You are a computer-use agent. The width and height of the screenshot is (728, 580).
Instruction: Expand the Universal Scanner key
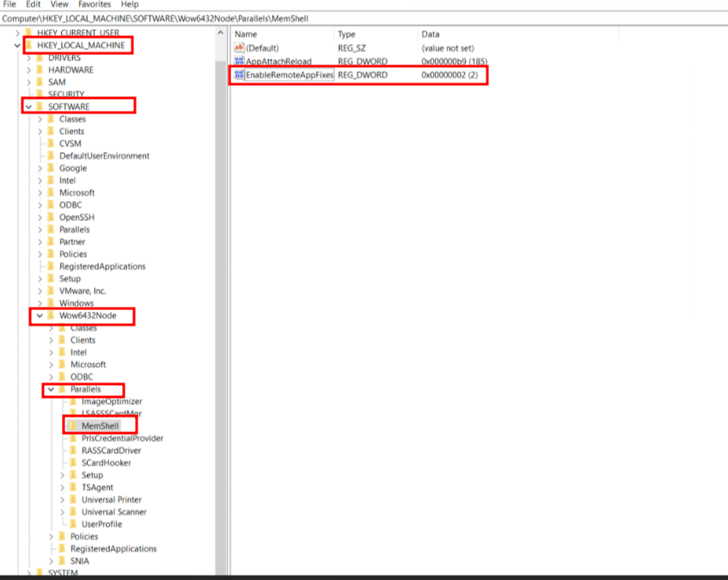coord(63,512)
